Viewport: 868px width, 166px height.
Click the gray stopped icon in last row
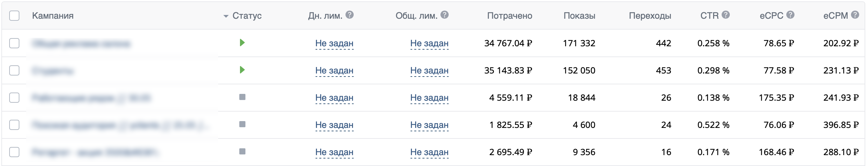242,152
